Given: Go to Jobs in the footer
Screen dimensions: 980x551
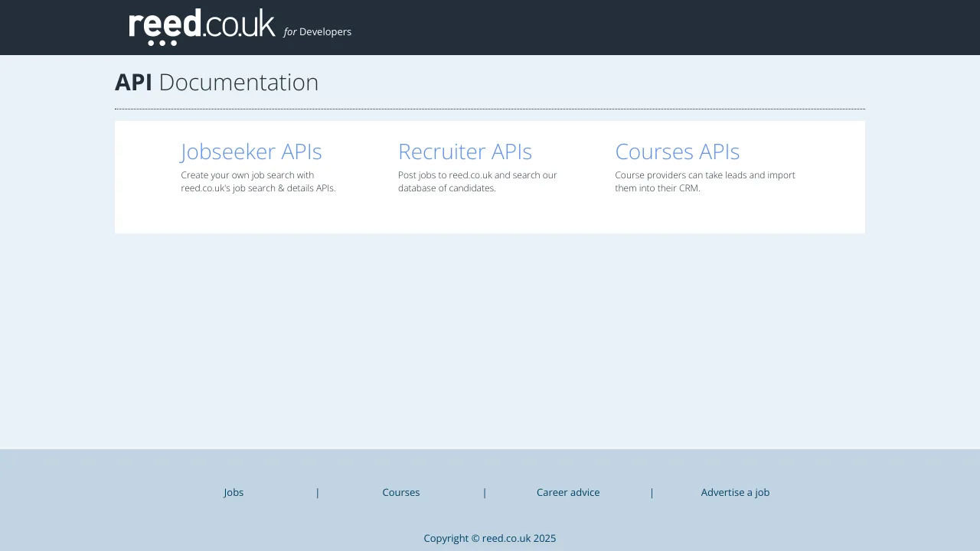Looking at the screenshot, I should pos(234,492).
